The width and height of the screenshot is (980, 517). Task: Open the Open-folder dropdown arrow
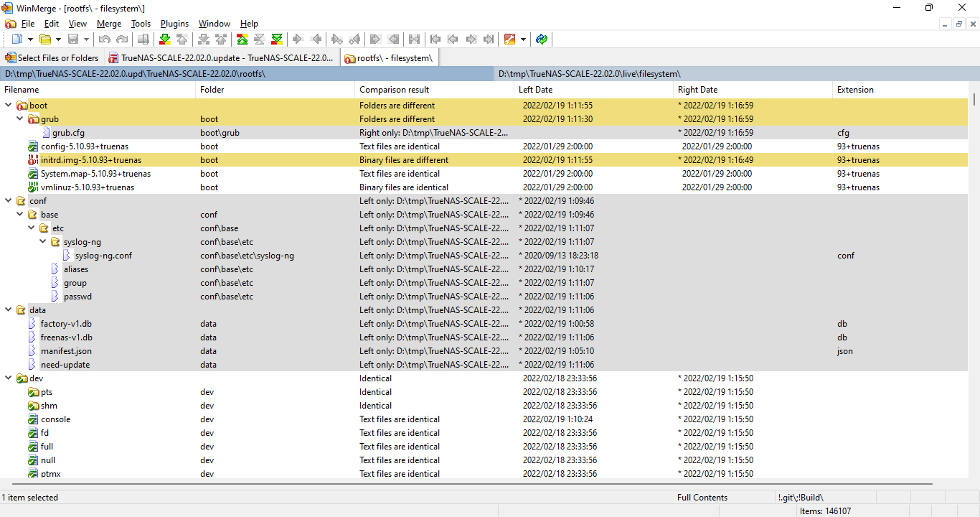tap(58, 39)
